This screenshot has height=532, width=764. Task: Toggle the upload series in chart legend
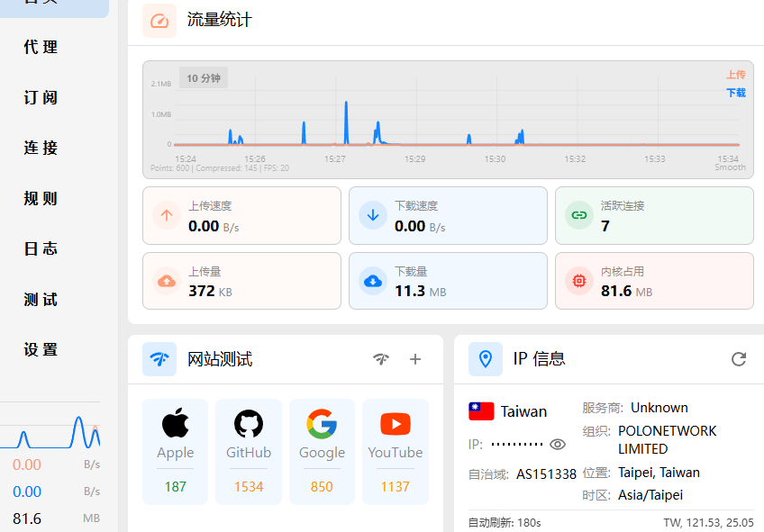click(735, 75)
